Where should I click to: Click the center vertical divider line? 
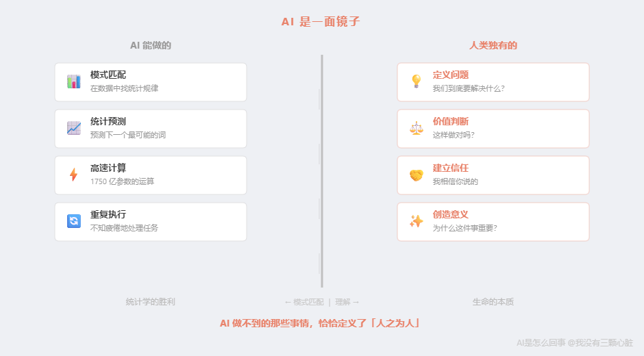click(322, 171)
